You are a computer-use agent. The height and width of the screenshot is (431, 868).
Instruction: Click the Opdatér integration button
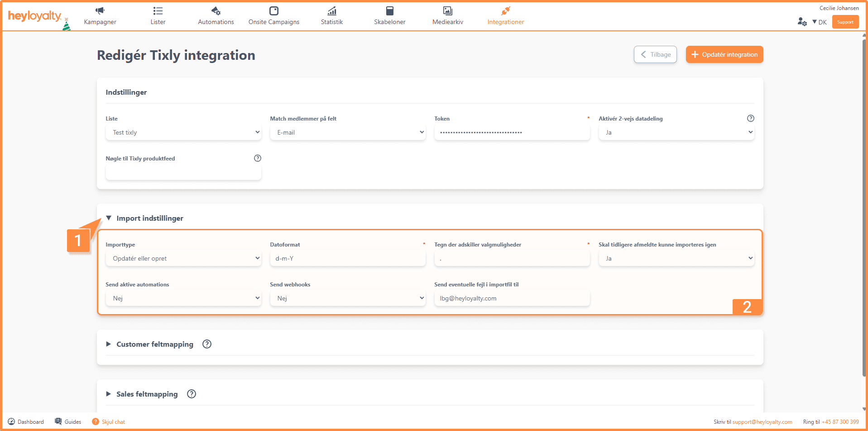[724, 54]
